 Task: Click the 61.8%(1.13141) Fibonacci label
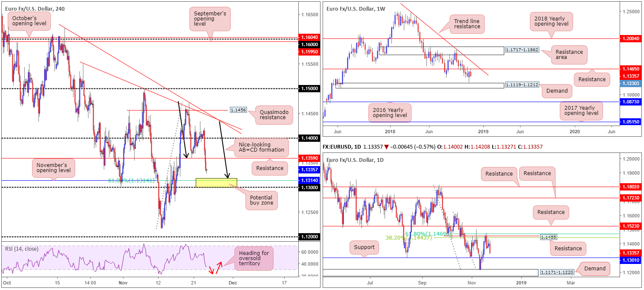(x=131, y=180)
